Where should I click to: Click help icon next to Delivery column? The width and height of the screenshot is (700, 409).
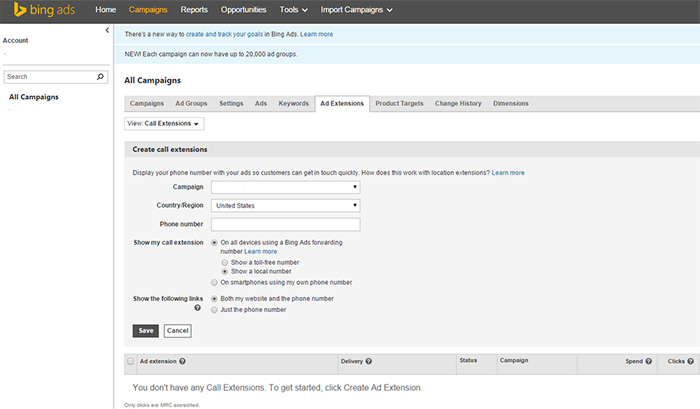[369, 360]
